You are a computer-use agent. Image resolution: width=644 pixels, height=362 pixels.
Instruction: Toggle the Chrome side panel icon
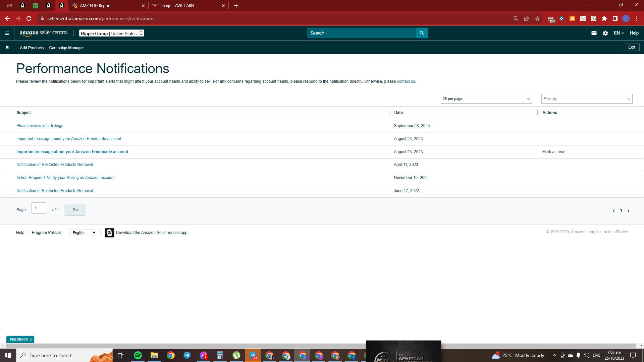click(x=615, y=18)
